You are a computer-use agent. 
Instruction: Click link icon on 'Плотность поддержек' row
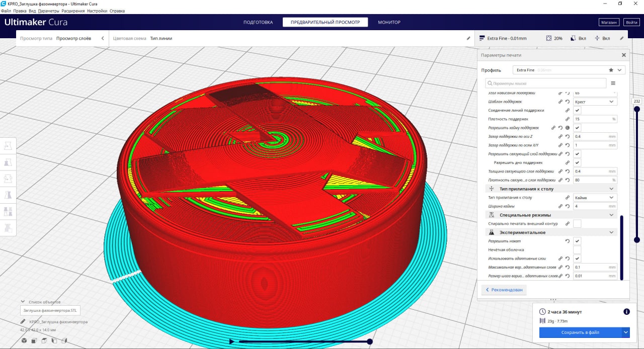click(568, 119)
